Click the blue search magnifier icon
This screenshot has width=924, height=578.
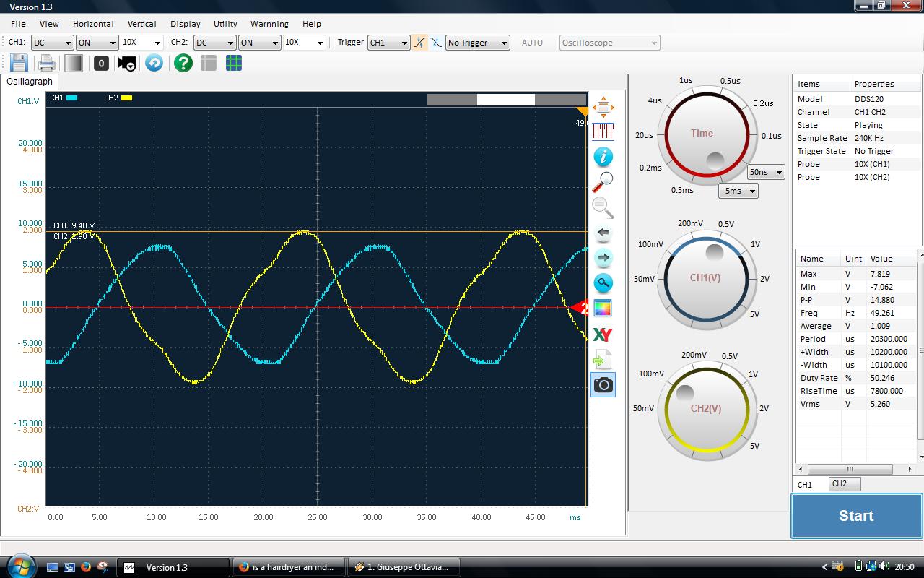point(603,283)
